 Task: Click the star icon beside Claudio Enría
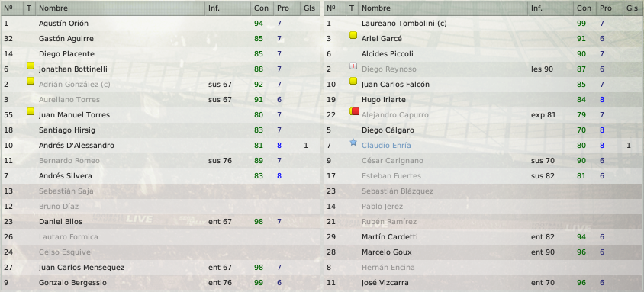353,142
